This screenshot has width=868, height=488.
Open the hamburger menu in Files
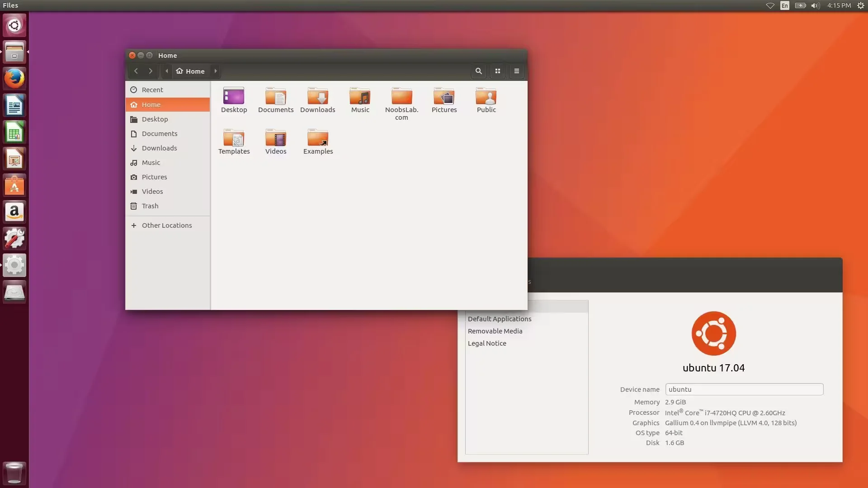(x=516, y=71)
